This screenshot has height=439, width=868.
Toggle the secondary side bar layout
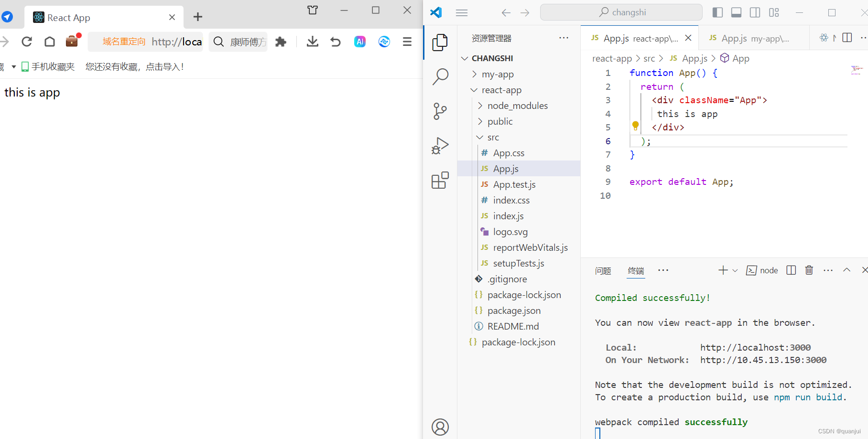pos(755,12)
